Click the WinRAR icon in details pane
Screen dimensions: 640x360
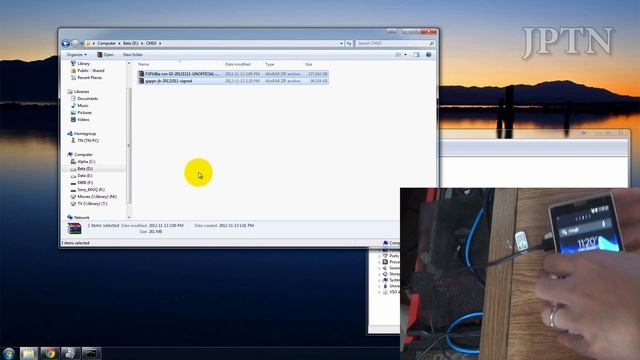click(74, 229)
